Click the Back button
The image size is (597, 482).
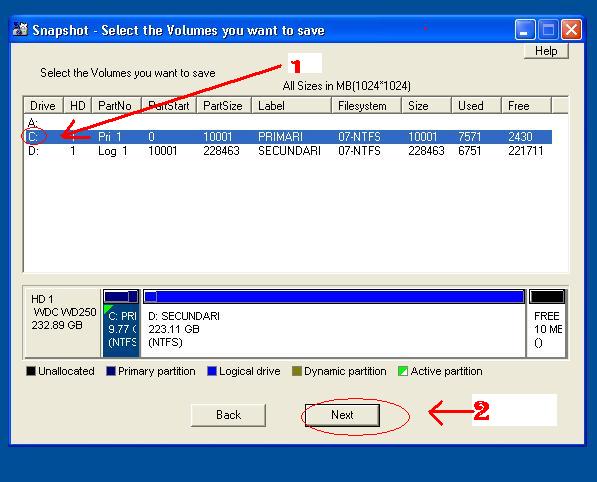coord(228,415)
